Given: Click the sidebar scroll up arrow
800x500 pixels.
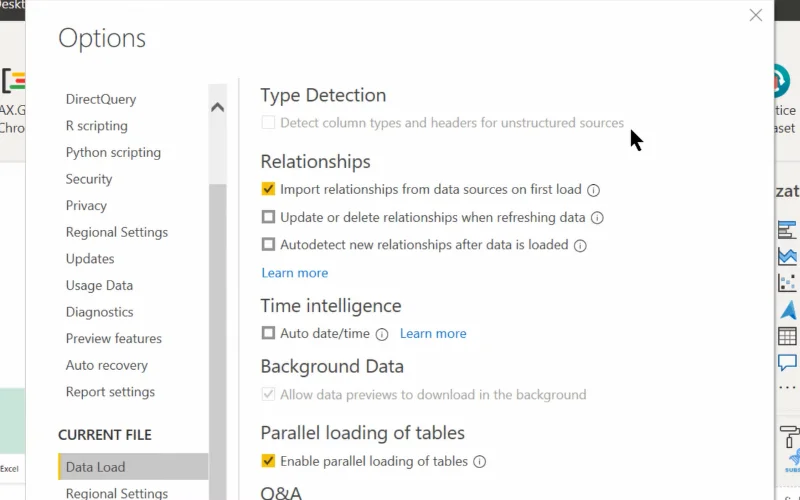Looking at the screenshot, I should coord(217,107).
